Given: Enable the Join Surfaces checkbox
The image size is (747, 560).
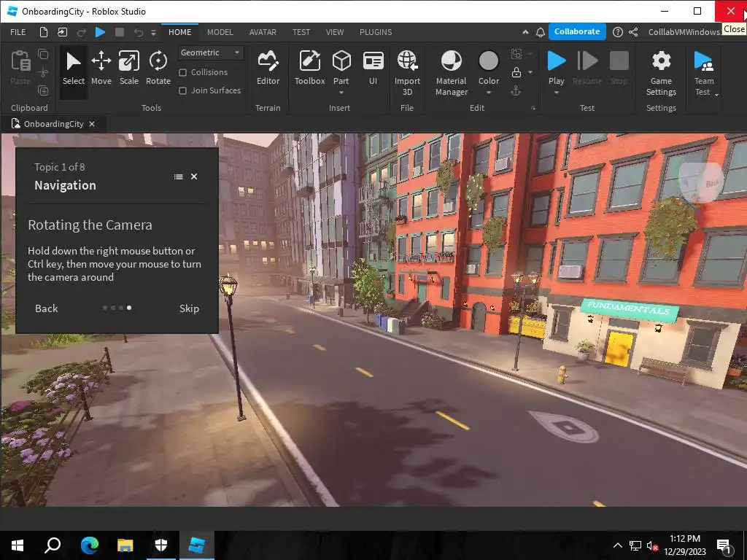Looking at the screenshot, I should click(x=182, y=90).
